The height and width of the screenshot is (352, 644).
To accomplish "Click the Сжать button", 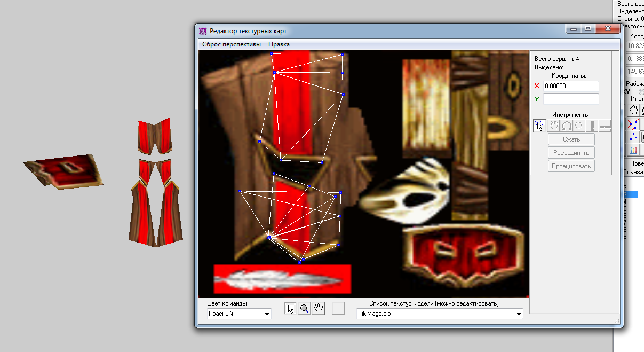I will [x=571, y=139].
